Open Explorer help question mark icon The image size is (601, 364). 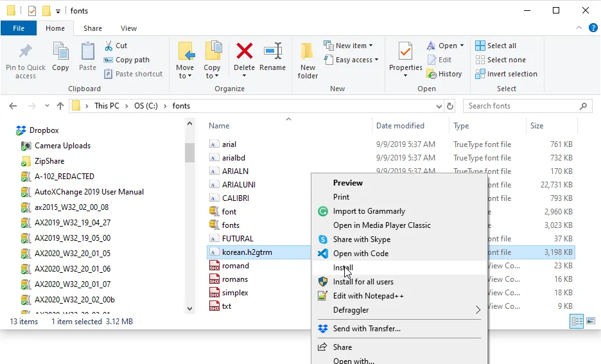[593, 28]
